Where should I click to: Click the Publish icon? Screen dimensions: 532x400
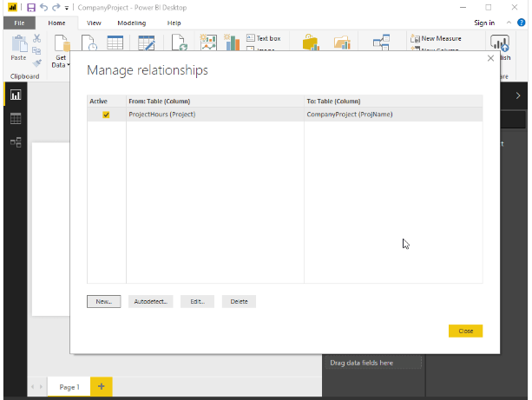pos(500,43)
